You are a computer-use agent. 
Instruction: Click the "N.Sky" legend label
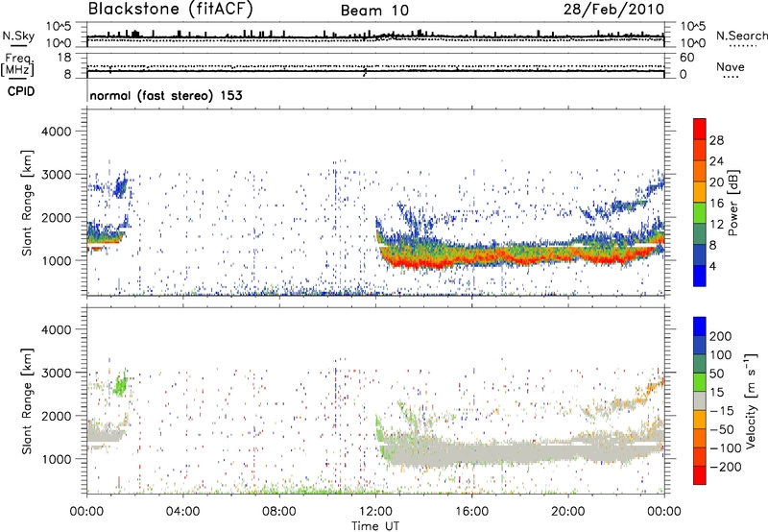(x=18, y=36)
